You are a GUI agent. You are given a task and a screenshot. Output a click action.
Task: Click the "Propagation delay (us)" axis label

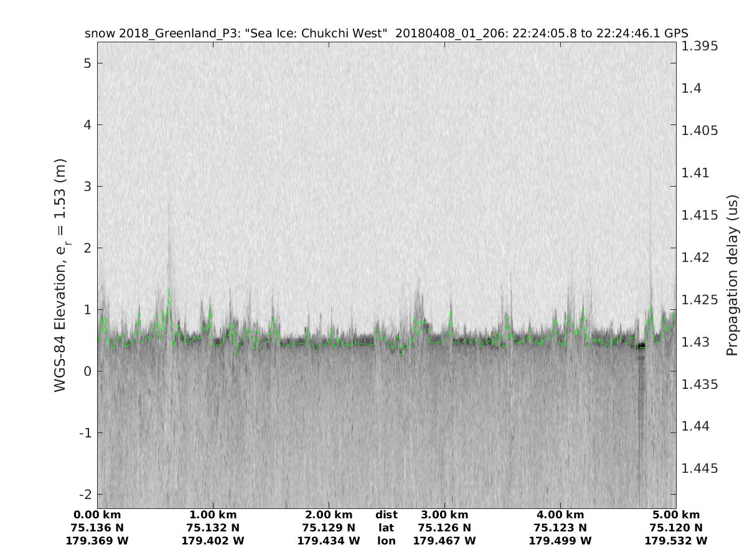[732, 275]
